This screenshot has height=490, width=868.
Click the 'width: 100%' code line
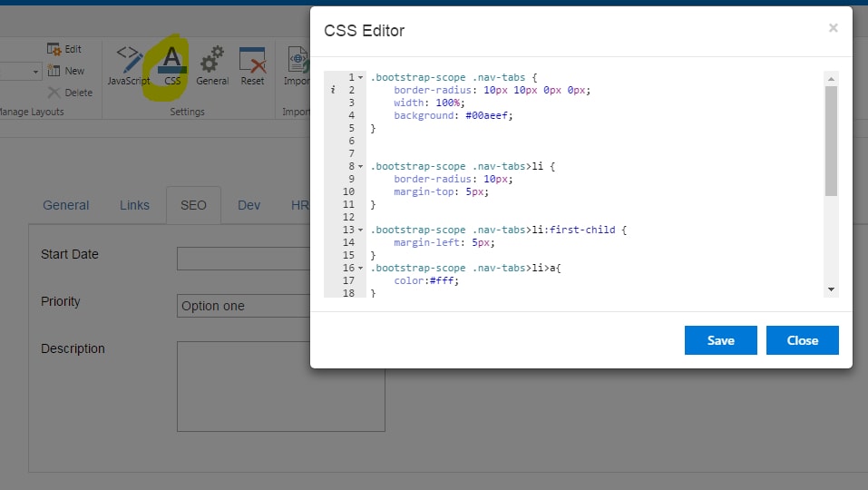point(429,103)
